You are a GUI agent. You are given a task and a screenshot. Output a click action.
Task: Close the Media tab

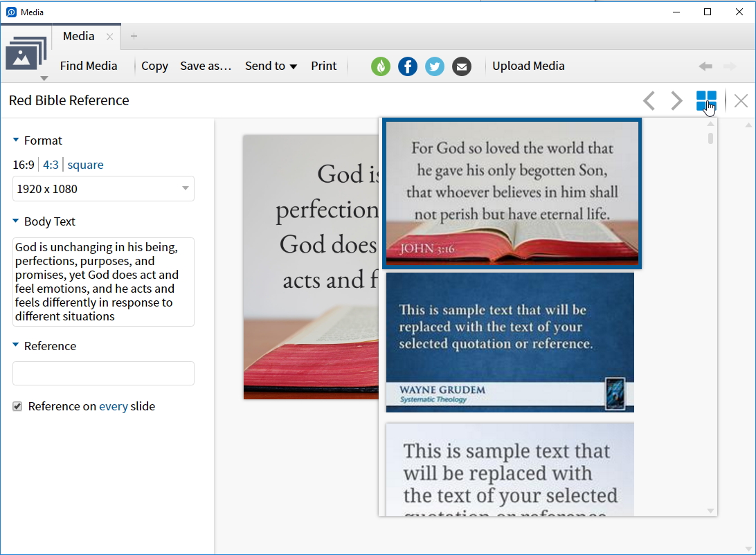point(109,37)
